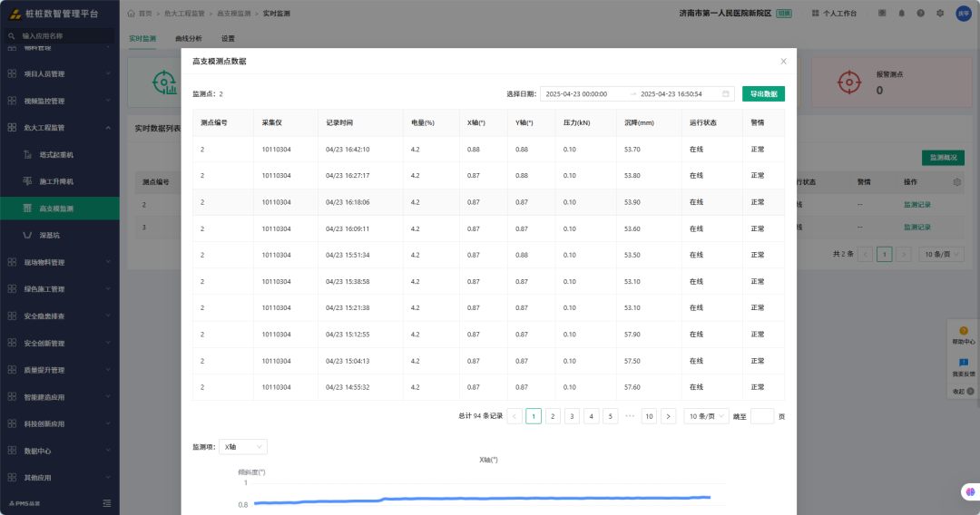This screenshot has height=515, width=980.
Task: Open the 10 条/页 page size dropdown in dialog
Action: pos(706,416)
